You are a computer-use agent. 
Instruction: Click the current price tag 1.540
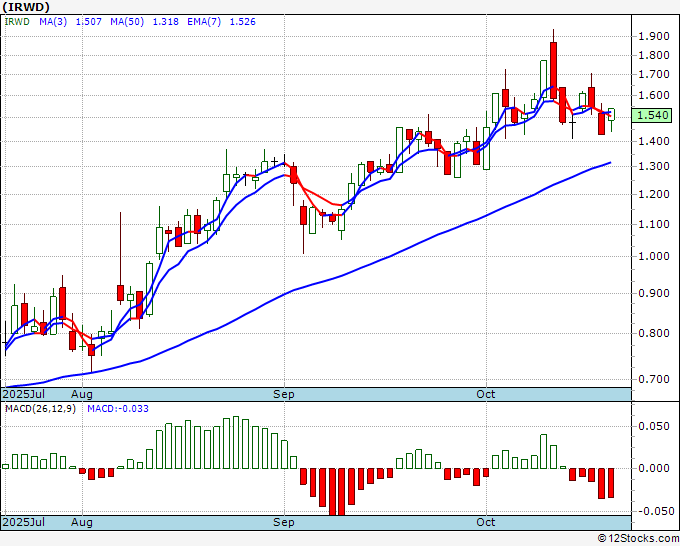pyautogui.click(x=652, y=115)
